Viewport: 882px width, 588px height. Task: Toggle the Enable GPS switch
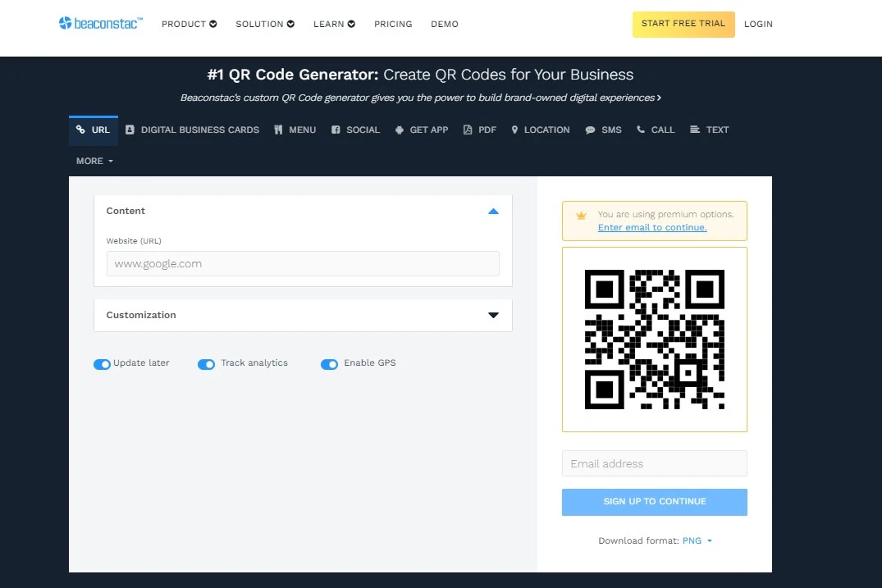pyautogui.click(x=329, y=364)
